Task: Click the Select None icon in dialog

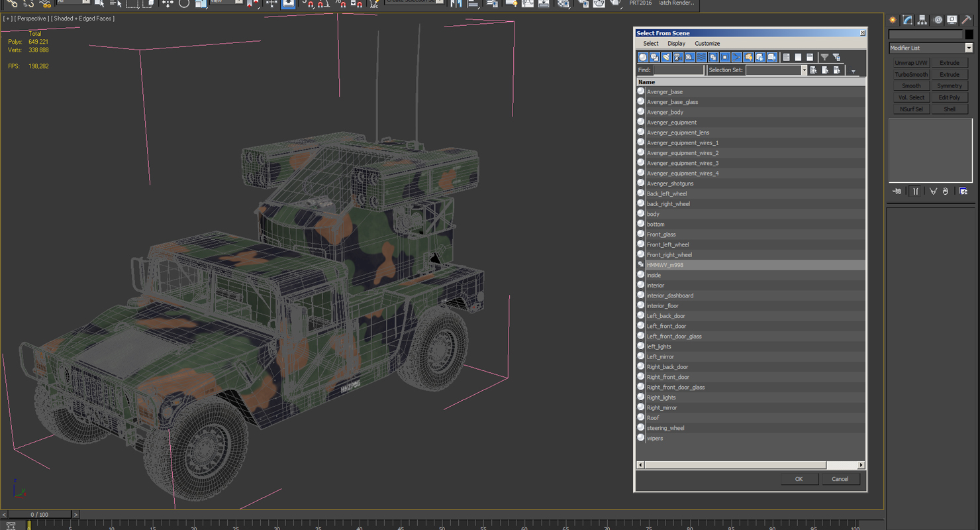Action: click(798, 58)
